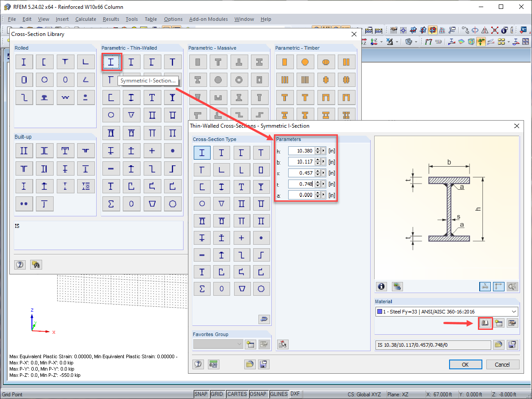Click the help button in Thin-Walled dialog
The image size is (532, 399).
pos(198,364)
